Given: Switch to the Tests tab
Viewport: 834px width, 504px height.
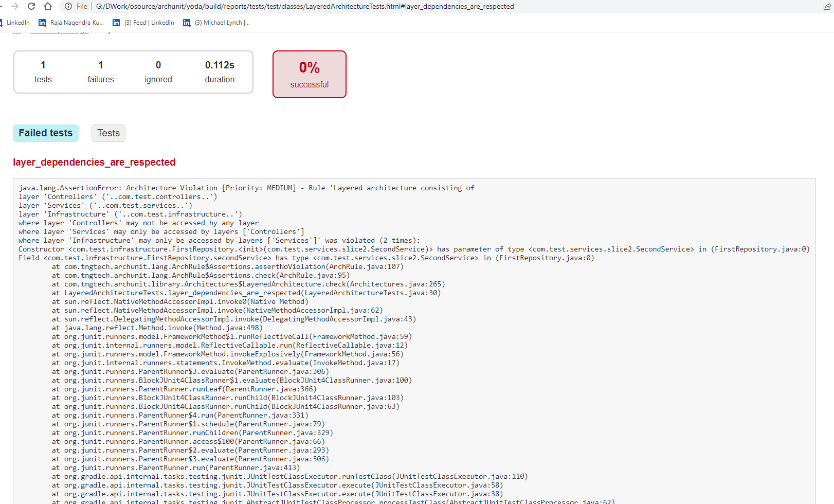Looking at the screenshot, I should pyautogui.click(x=108, y=133).
